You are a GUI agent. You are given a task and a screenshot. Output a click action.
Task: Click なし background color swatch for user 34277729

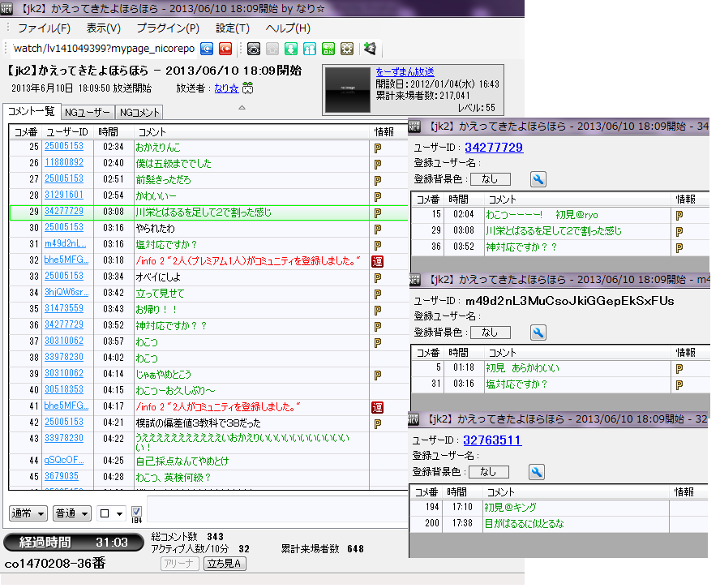(x=490, y=179)
